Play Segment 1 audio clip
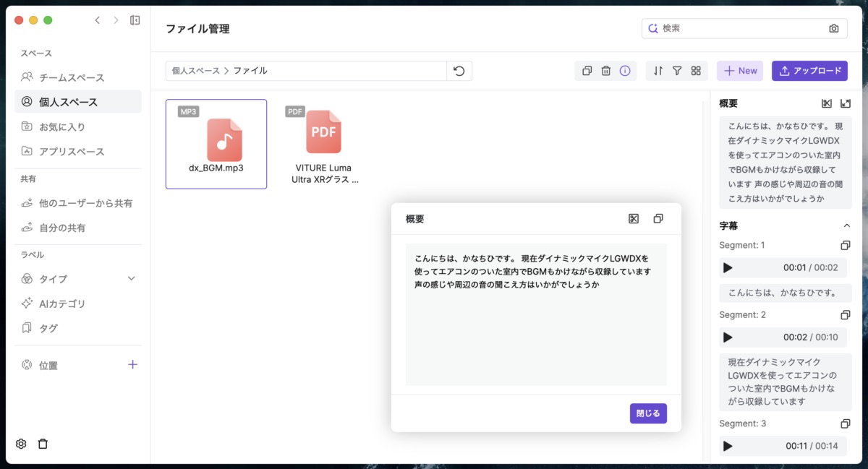 point(727,269)
